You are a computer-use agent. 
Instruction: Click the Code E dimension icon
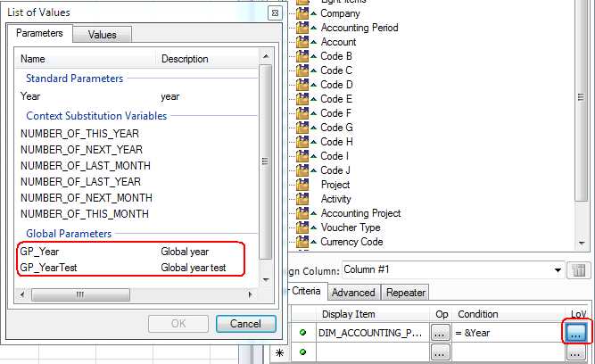click(x=302, y=99)
